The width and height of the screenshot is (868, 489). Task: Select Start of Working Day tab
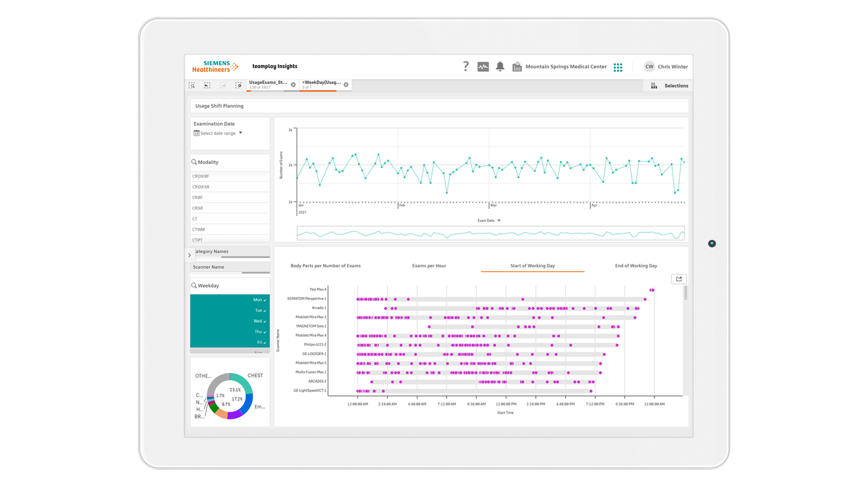point(532,265)
